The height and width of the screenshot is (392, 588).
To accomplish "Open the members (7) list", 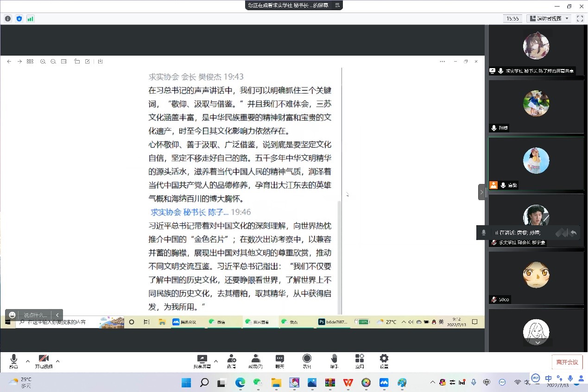I will [255, 360].
